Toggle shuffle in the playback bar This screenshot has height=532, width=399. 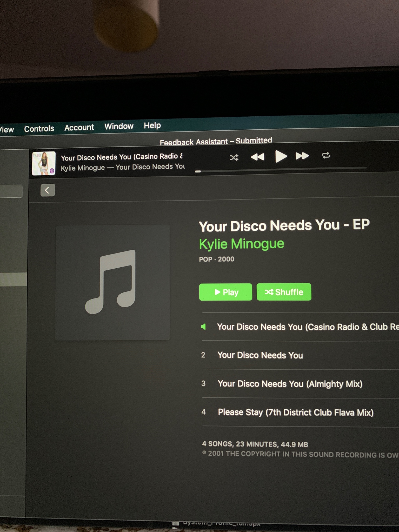[234, 157]
